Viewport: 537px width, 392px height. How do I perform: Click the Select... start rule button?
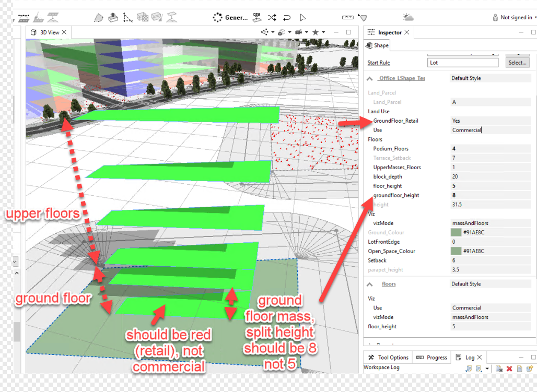pos(517,63)
